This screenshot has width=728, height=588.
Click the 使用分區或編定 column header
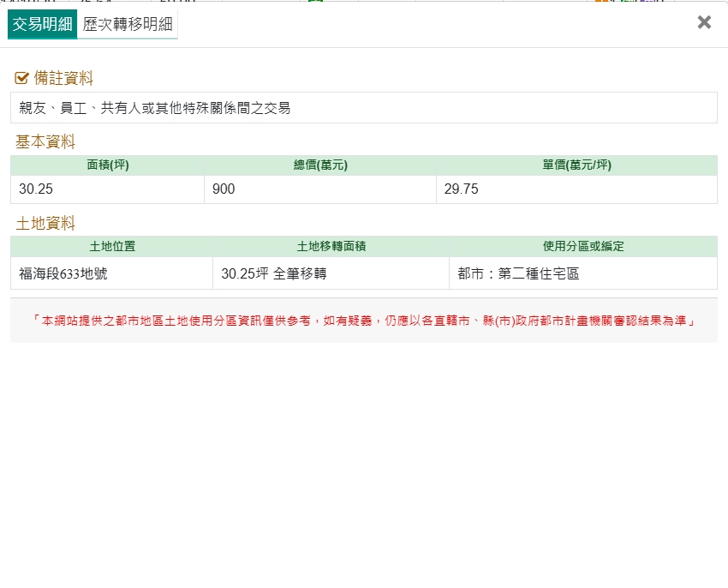(x=583, y=247)
